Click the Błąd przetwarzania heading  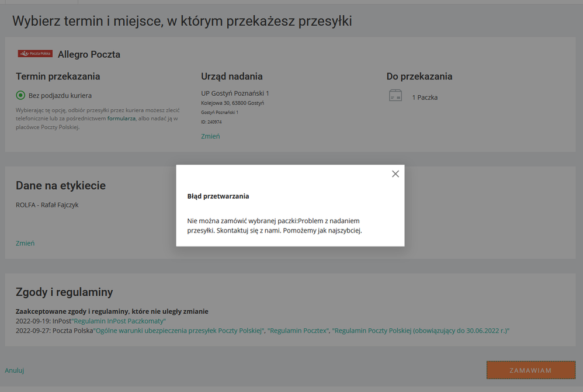coord(218,196)
